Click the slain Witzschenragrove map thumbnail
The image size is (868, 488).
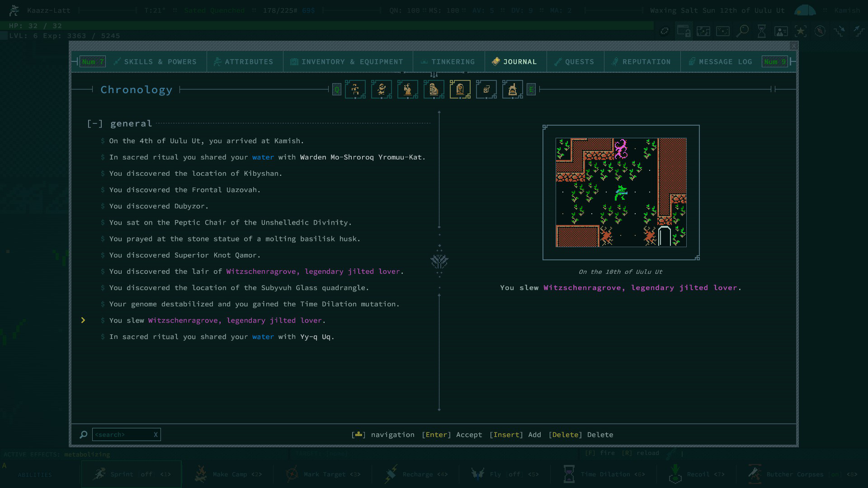(621, 192)
